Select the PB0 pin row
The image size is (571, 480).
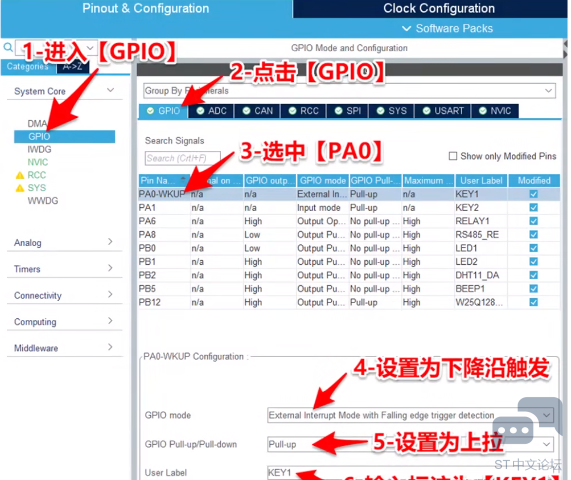tap(349, 248)
